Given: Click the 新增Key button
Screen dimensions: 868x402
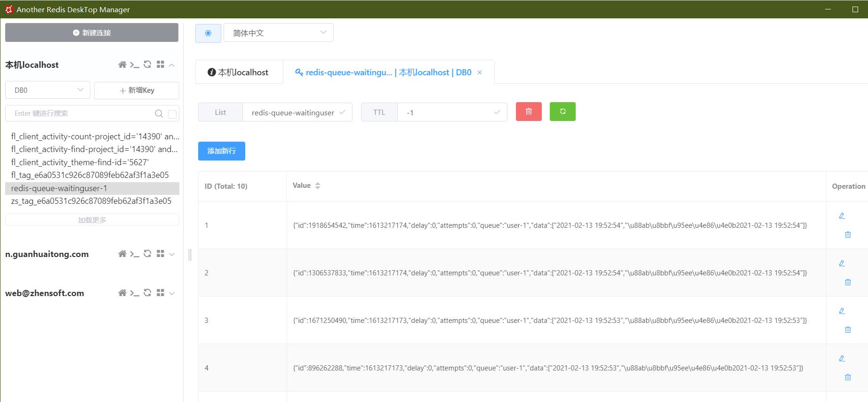Looking at the screenshot, I should (137, 90).
